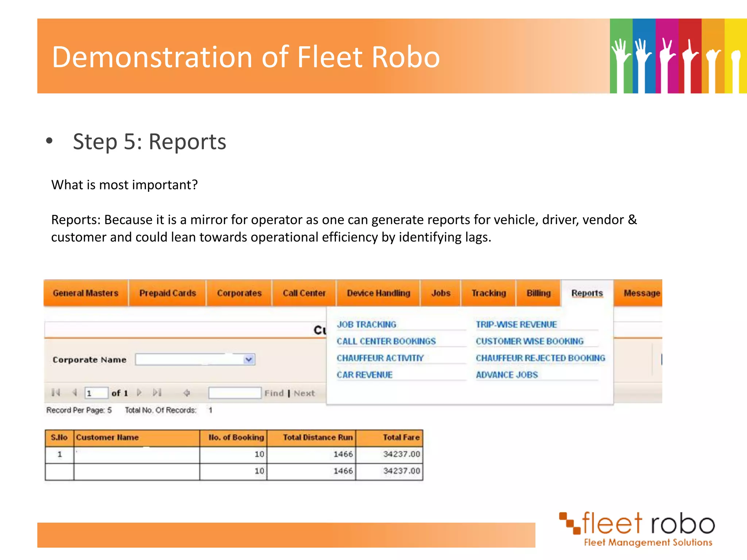
Task: Jump to the last report page icon
Action: click(157, 393)
